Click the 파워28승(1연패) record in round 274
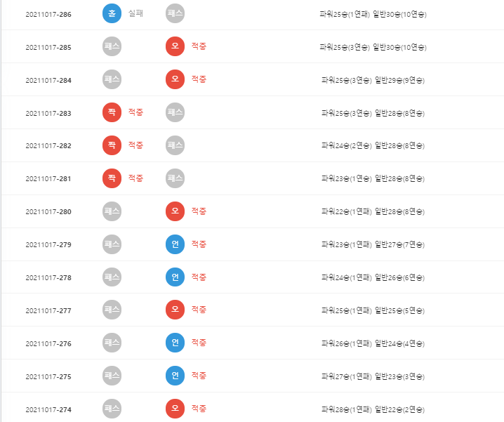Viewport: 504px width, 422px height. tap(347, 409)
